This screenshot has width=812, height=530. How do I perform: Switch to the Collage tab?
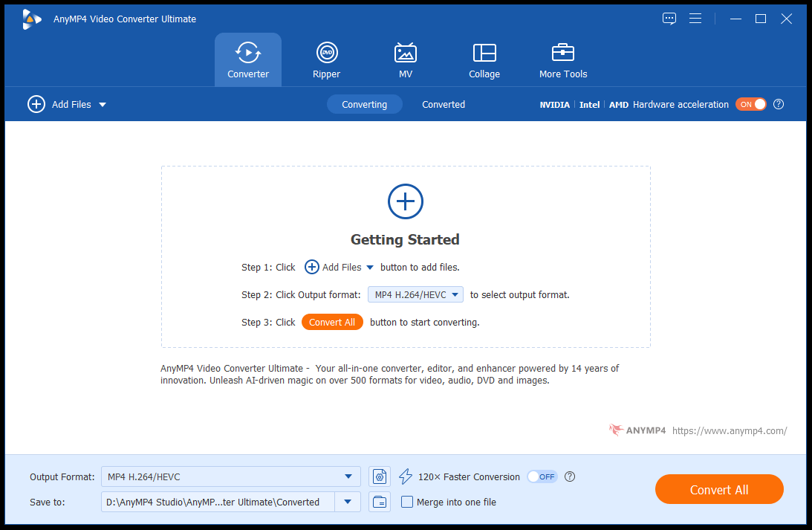[484, 59]
